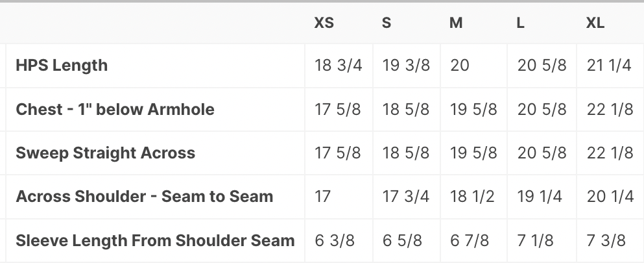Select the HPS Length value for M
The image size is (644, 263).
pos(460,66)
